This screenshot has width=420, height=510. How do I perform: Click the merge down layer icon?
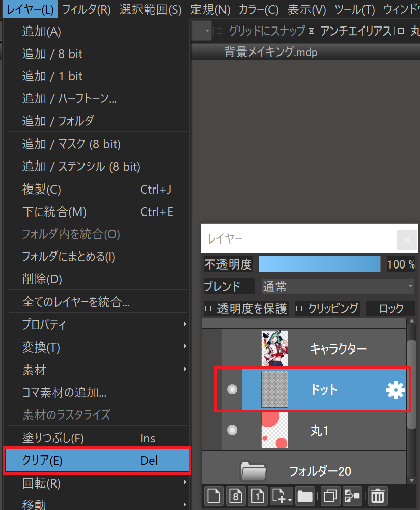[352, 496]
